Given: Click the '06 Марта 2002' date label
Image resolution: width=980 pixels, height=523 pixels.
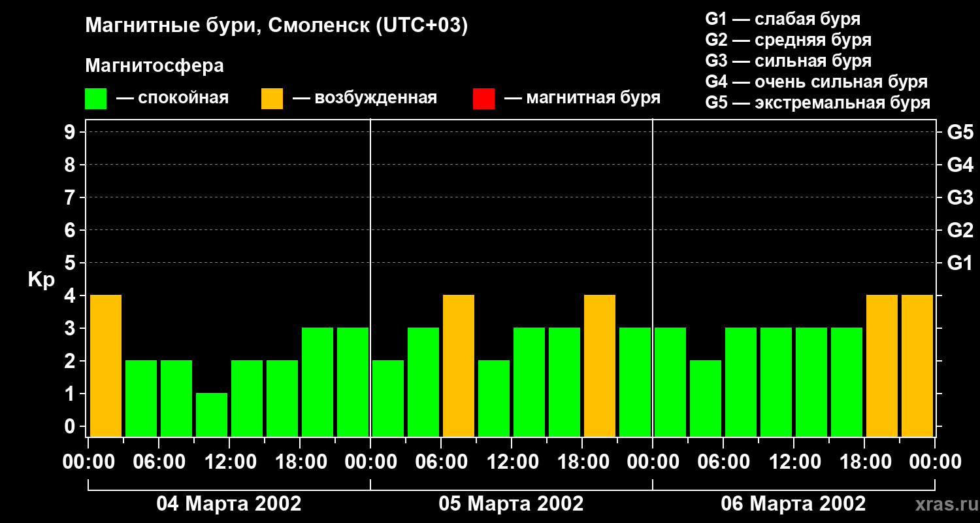Looking at the screenshot, I should [x=793, y=504].
